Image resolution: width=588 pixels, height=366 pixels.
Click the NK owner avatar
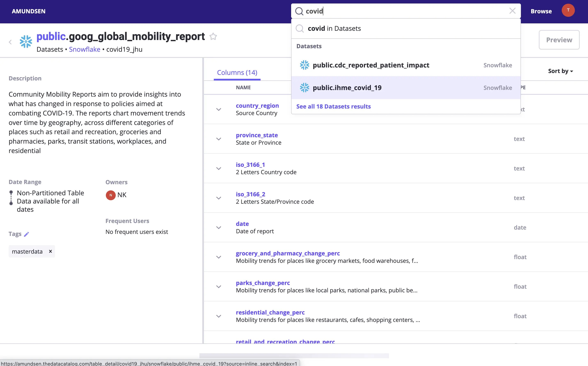[111, 195]
